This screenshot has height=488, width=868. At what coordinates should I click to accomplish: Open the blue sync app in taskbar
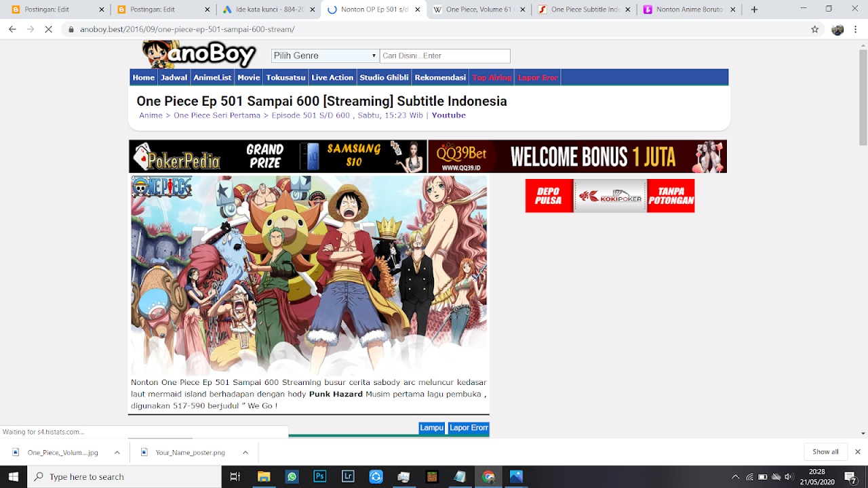pos(376,476)
